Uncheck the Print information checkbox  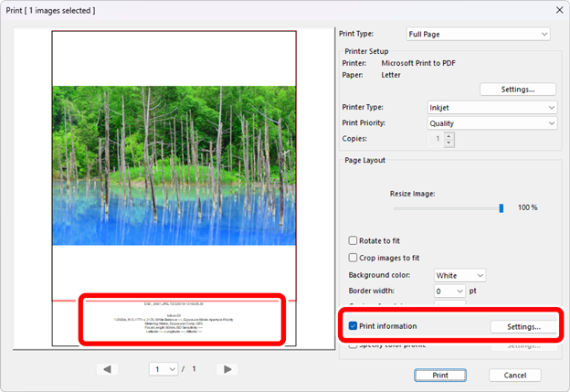coord(354,326)
